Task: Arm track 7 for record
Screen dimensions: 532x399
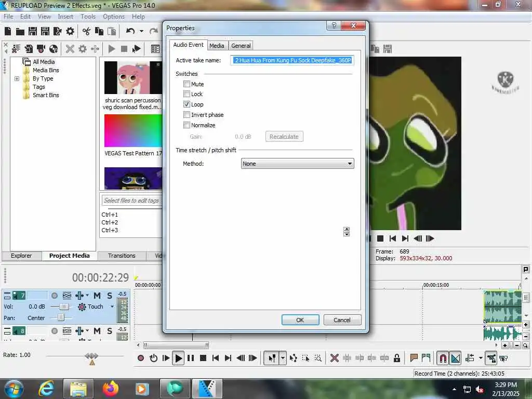Action: pyautogui.click(x=54, y=296)
